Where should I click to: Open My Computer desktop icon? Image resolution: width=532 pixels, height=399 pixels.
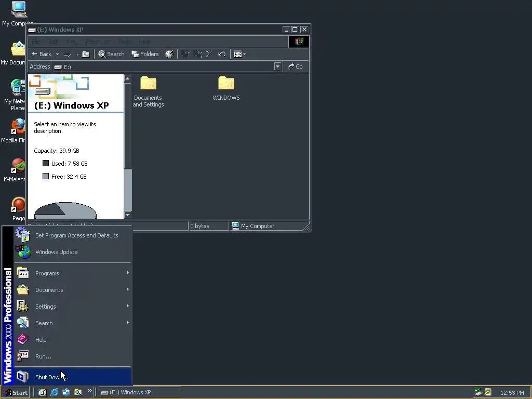[18, 14]
